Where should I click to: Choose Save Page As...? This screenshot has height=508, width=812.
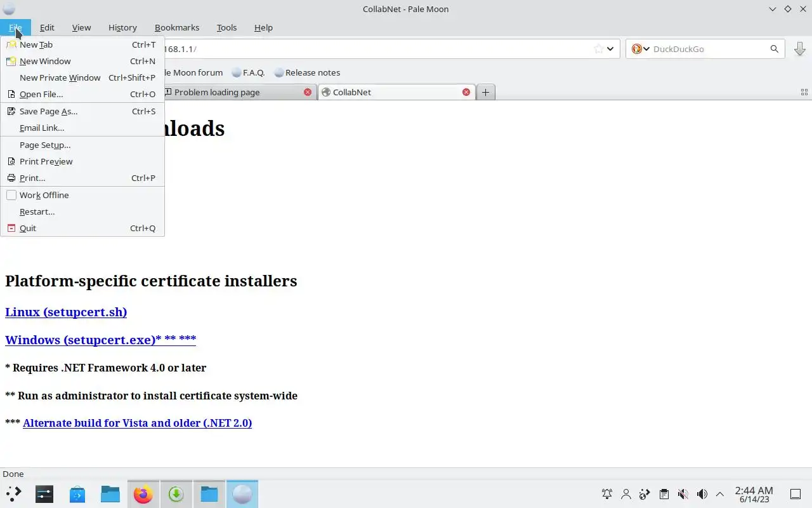(82, 111)
